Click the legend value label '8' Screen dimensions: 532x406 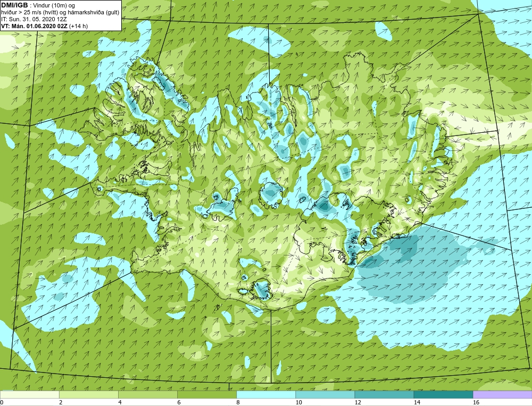238,402
